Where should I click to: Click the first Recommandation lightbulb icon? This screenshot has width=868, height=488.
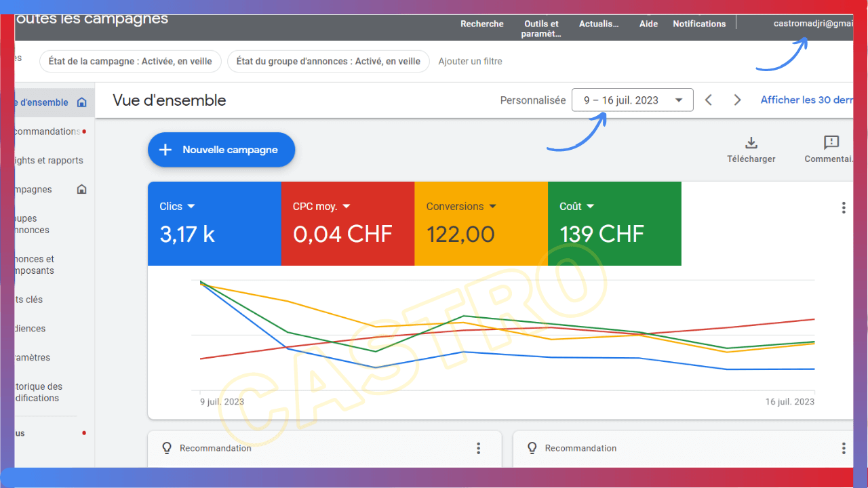pyautogui.click(x=167, y=448)
